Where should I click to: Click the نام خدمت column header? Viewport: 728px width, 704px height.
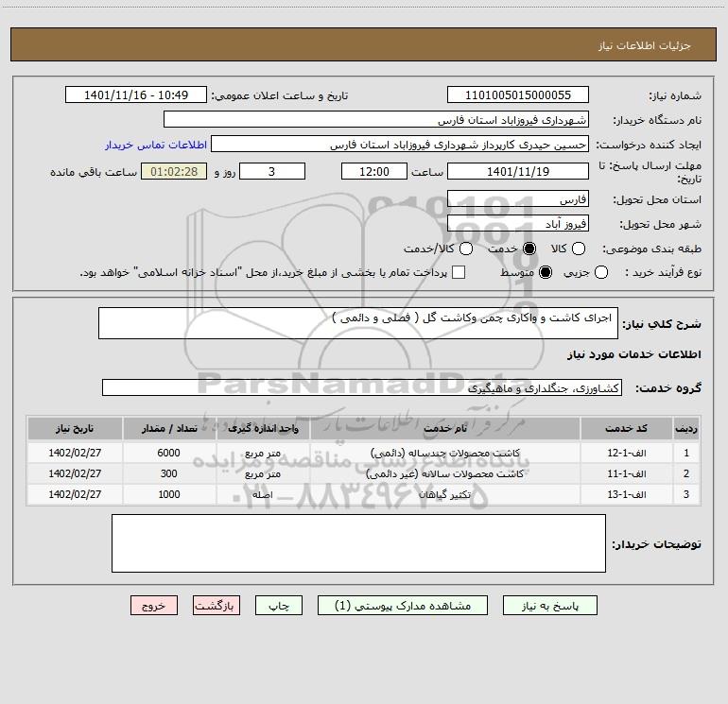pos(445,428)
